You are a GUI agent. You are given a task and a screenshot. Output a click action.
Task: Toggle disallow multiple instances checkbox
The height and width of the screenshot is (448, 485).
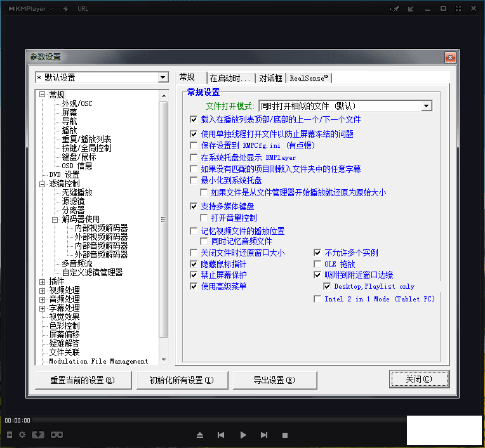[317, 253]
